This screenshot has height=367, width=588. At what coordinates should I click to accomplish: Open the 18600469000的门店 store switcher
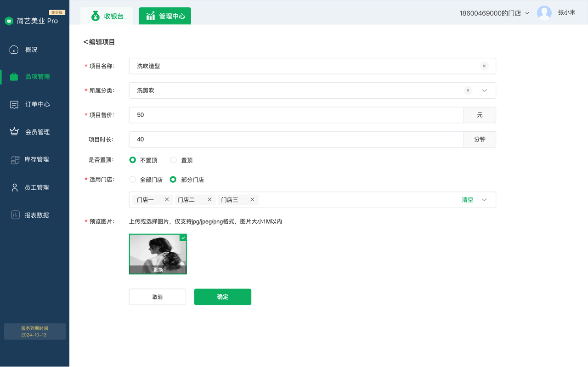[x=494, y=13]
